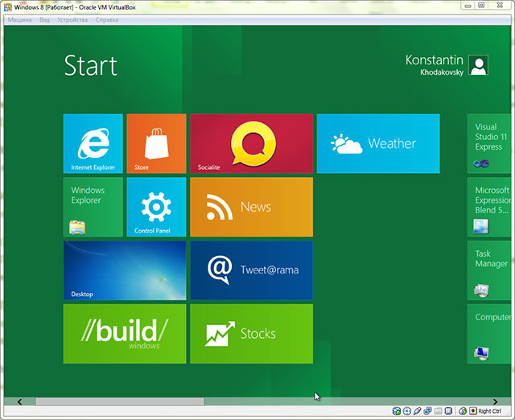515x420 pixels.
Task: Open the Справка menu
Action: point(107,19)
